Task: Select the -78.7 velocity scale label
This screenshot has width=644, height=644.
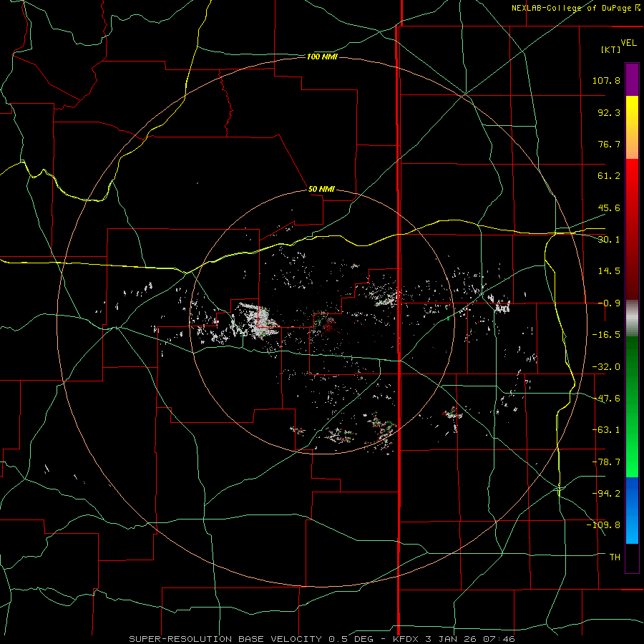Action: coord(606,462)
